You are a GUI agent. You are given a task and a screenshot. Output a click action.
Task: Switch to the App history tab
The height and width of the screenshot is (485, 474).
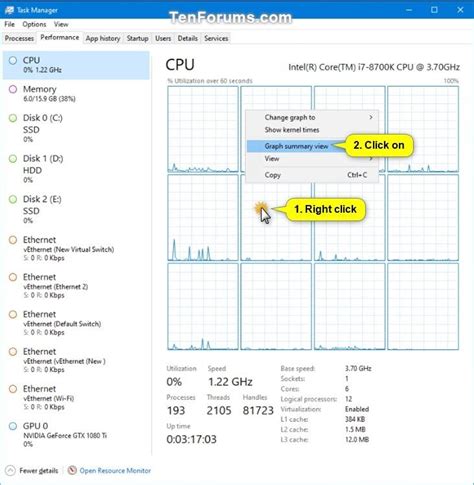[103, 38]
